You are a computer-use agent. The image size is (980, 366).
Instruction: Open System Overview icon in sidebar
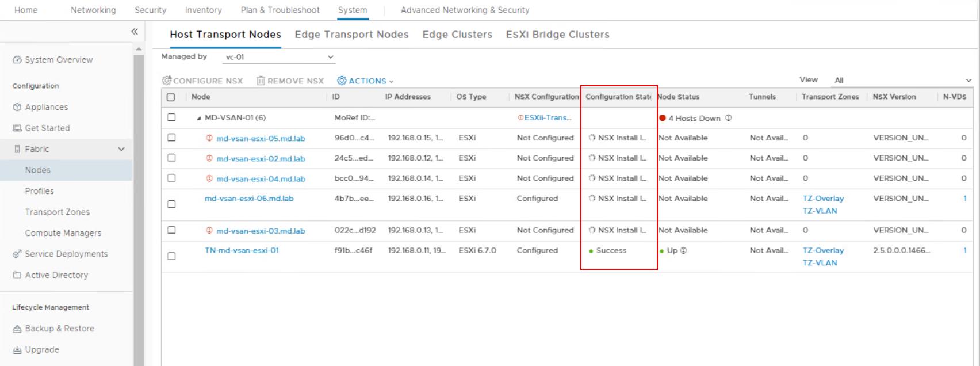(x=17, y=60)
